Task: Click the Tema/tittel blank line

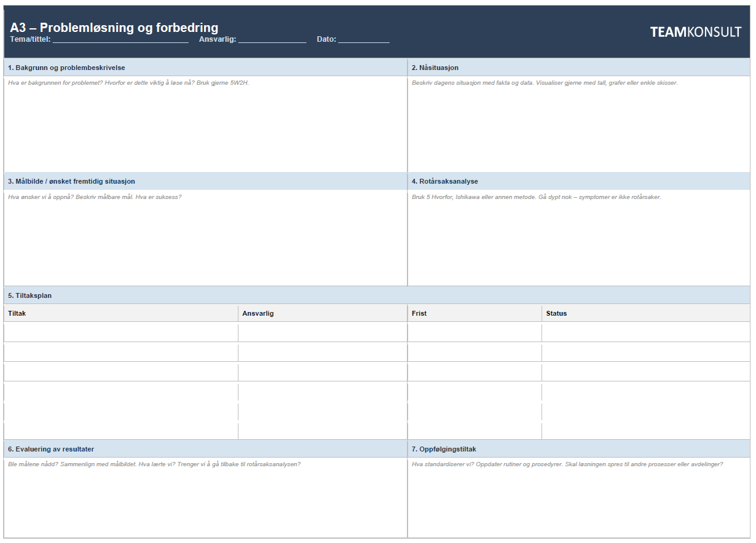Action: point(120,40)
